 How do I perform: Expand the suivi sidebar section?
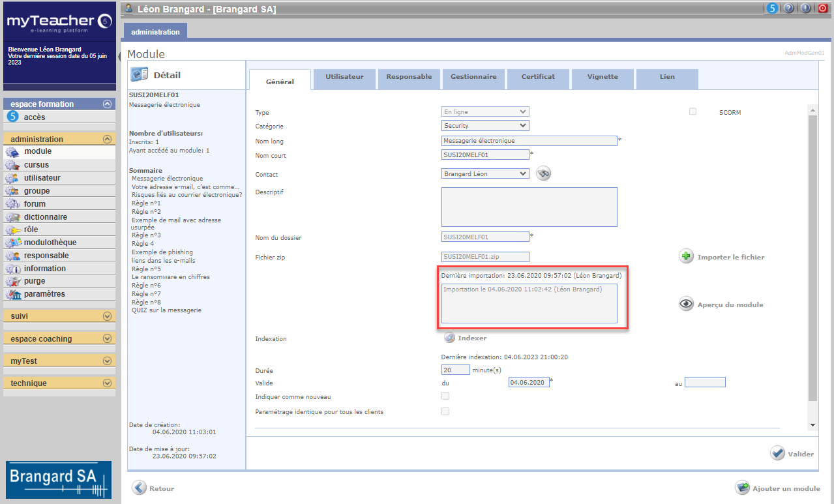click(x=59, y=316)
